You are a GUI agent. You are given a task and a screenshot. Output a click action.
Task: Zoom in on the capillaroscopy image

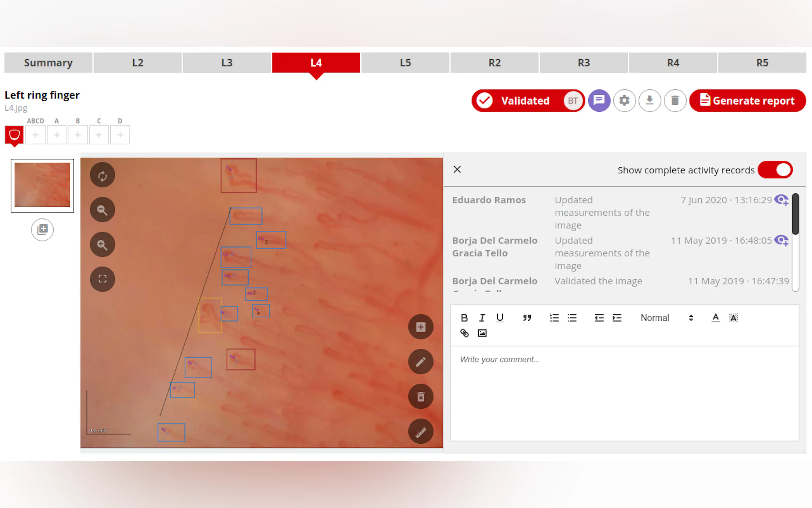[102, 245]
